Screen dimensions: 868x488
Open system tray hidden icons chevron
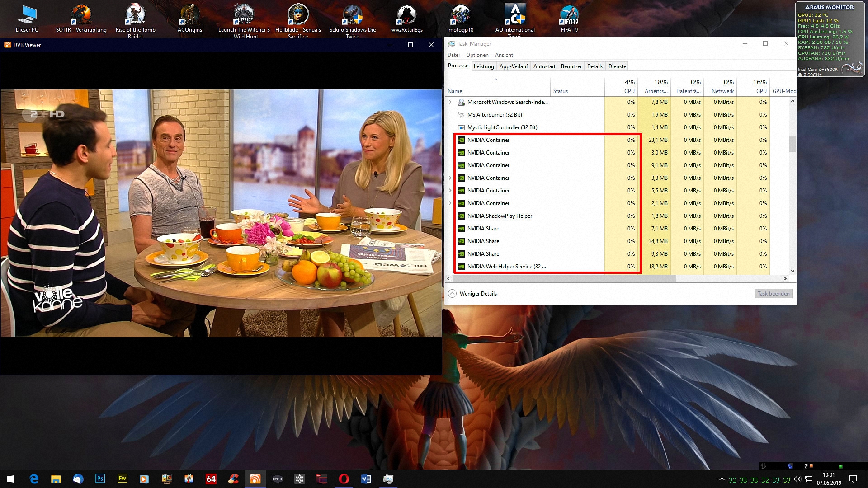[x=722, y=479]
